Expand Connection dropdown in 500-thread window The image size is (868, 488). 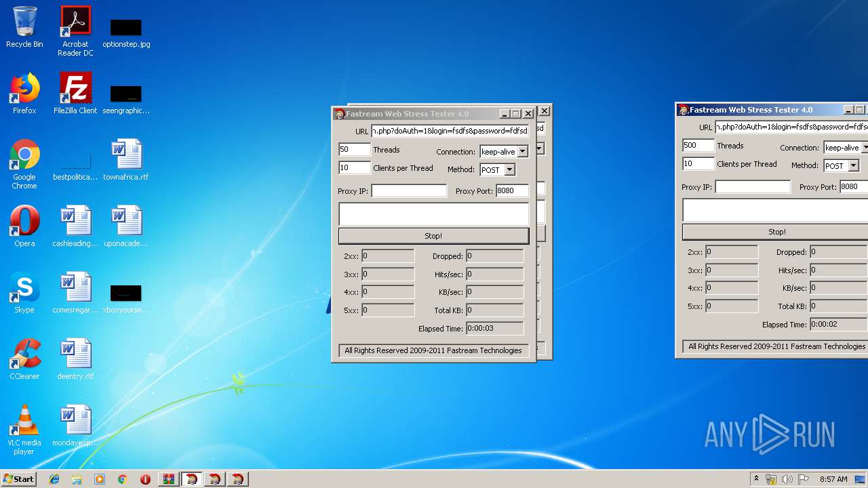point(865,148)
